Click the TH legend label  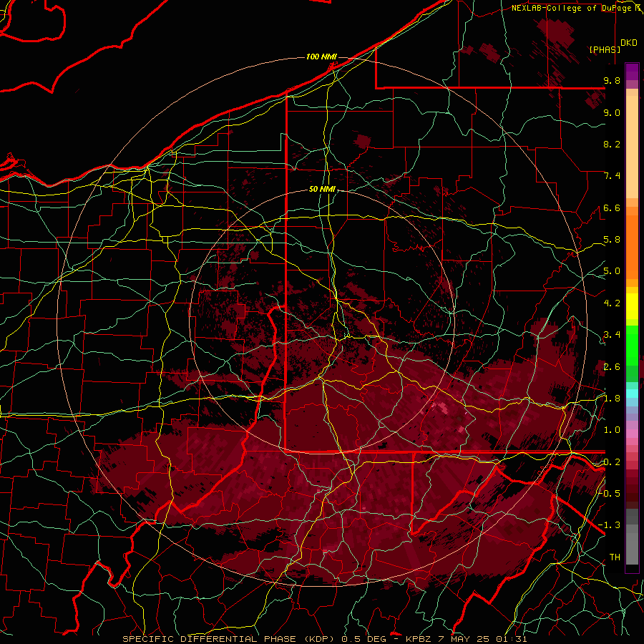[x=615, y=557]
